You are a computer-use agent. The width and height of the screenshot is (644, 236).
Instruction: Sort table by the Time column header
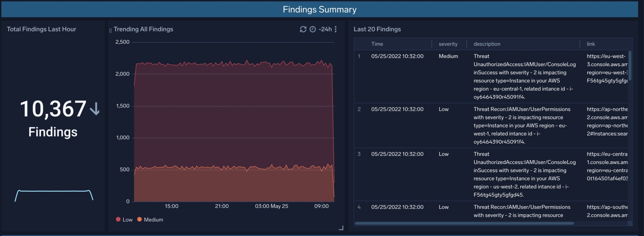click(x=377, y=44)
